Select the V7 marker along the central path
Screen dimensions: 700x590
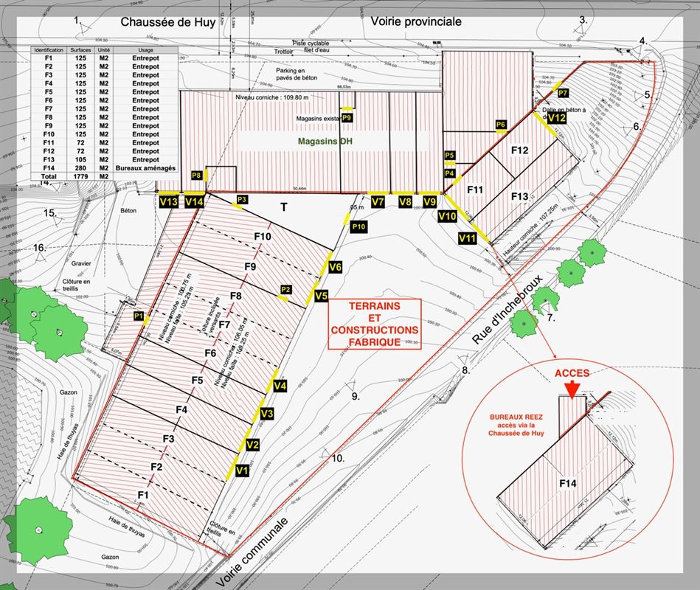pos(380,200)
